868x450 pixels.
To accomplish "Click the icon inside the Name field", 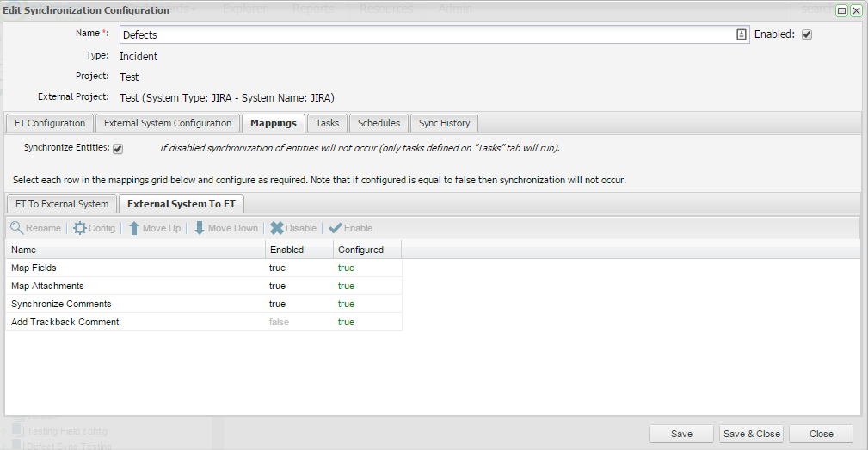I will pyautogui.click(x=741, y=34).
